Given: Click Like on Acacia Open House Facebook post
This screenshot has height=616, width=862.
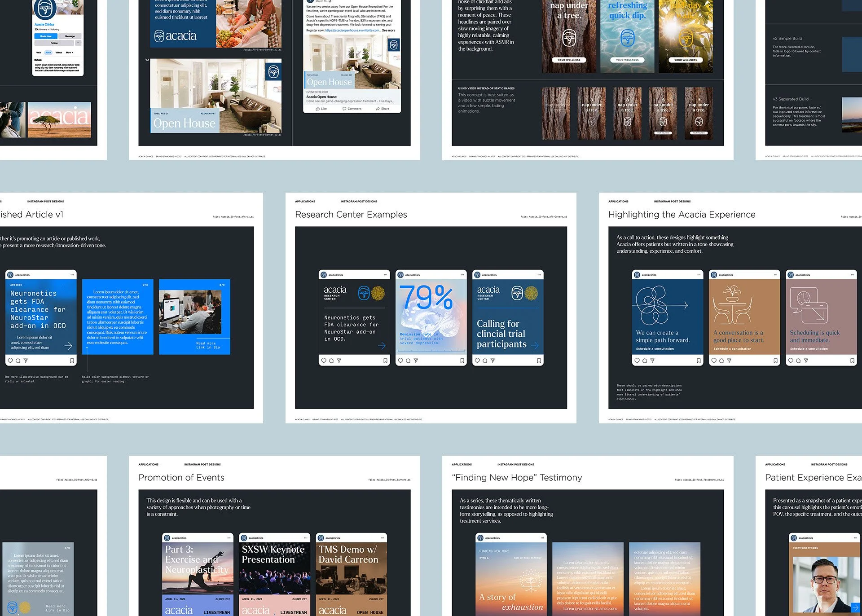Looking at the screenshot, I should (321, 109).
